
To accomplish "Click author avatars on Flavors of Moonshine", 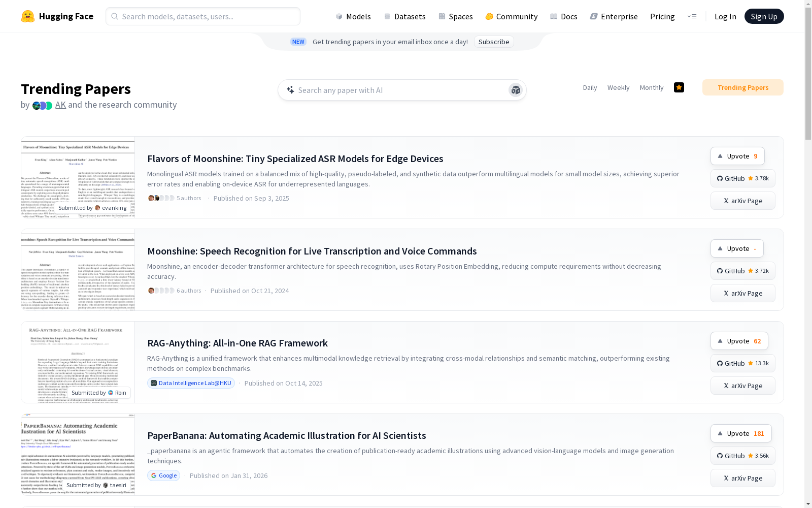I will 161,198.
